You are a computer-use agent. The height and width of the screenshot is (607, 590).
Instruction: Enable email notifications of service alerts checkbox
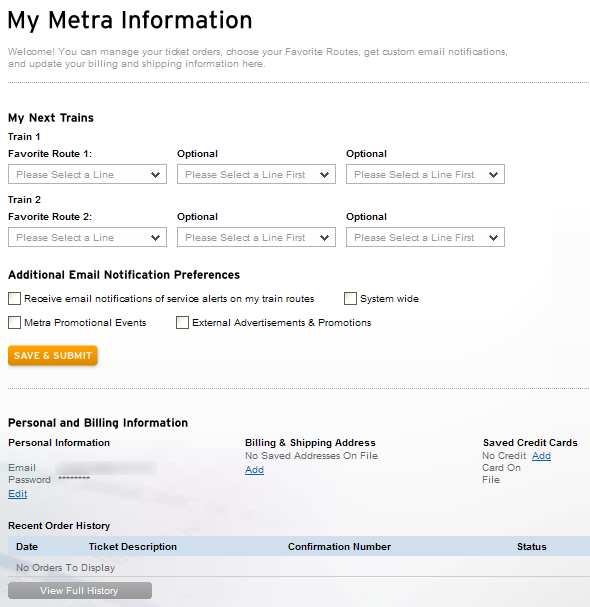point(15,299)
